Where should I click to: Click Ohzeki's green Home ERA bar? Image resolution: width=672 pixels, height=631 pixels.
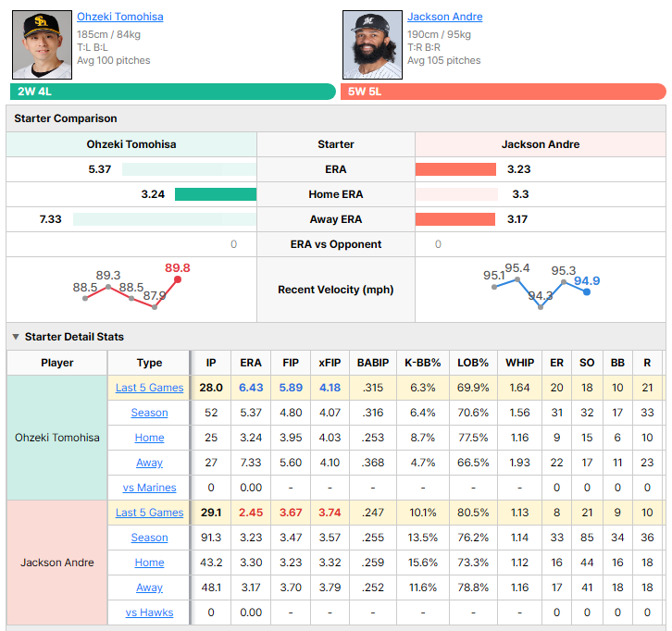click(216, 194)
